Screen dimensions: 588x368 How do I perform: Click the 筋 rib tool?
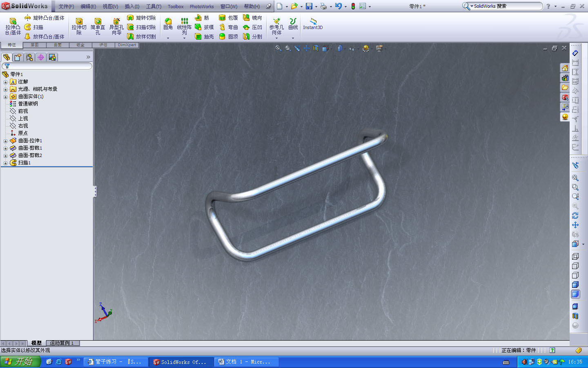tap(202, 18)
